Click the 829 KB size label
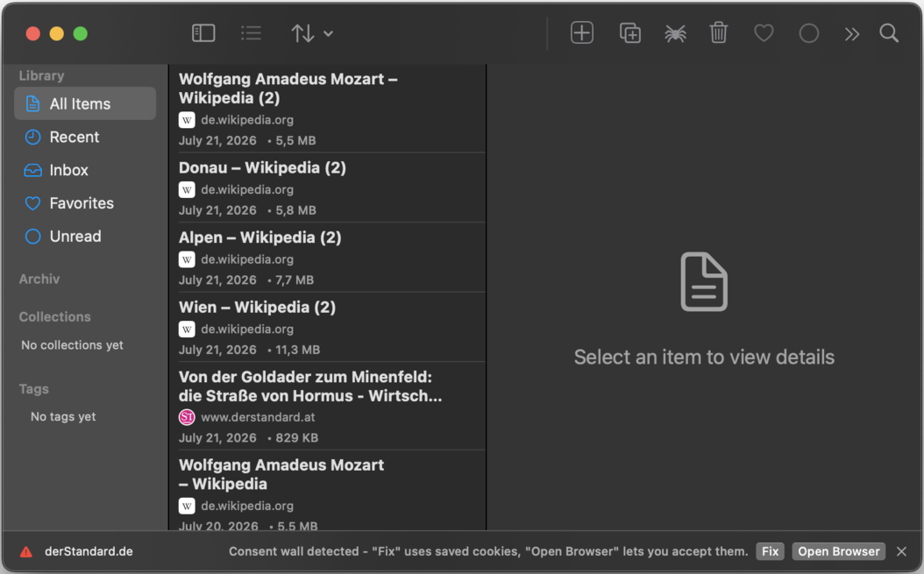This screenshot has width=924, height=574. [296, 438]
